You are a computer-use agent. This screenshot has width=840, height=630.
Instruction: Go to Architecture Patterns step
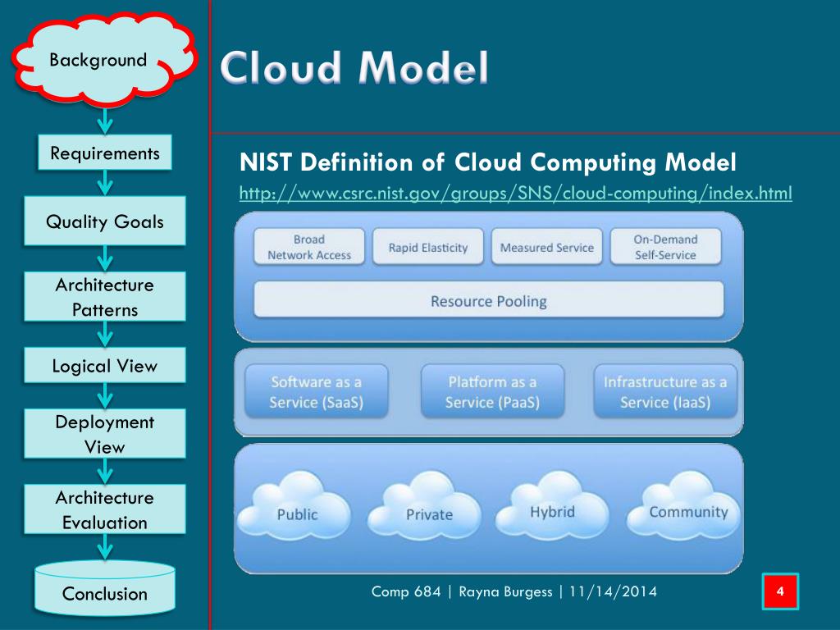[x=105, y=297]
